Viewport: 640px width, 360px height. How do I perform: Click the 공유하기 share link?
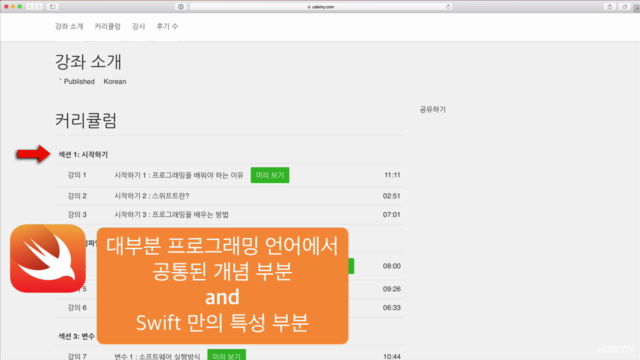433,109
